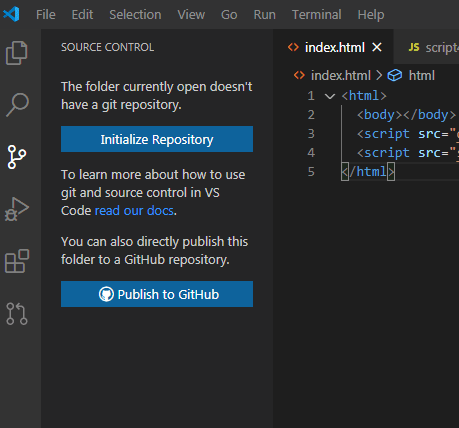Open the File menu
This screenshot has height=428, width=459.
[46, 15]
